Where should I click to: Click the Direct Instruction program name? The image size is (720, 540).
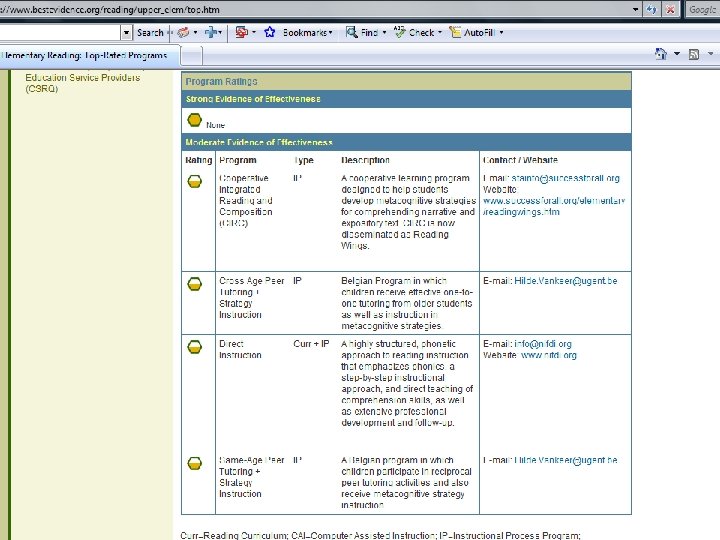[240, 349]
